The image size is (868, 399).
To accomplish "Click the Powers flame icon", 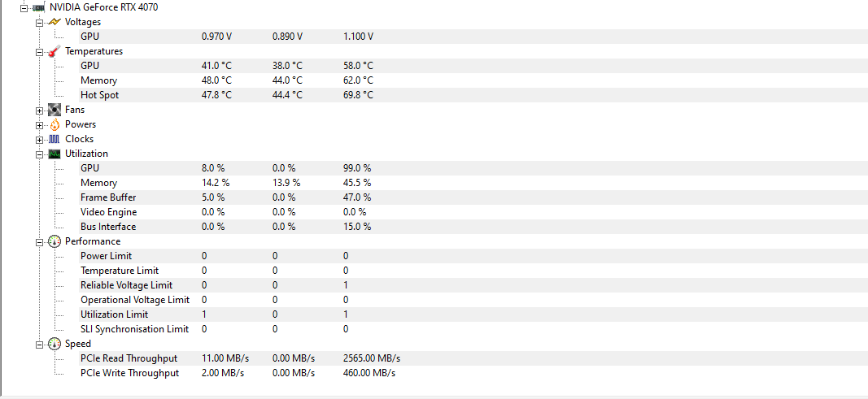I will coord(55,124).
